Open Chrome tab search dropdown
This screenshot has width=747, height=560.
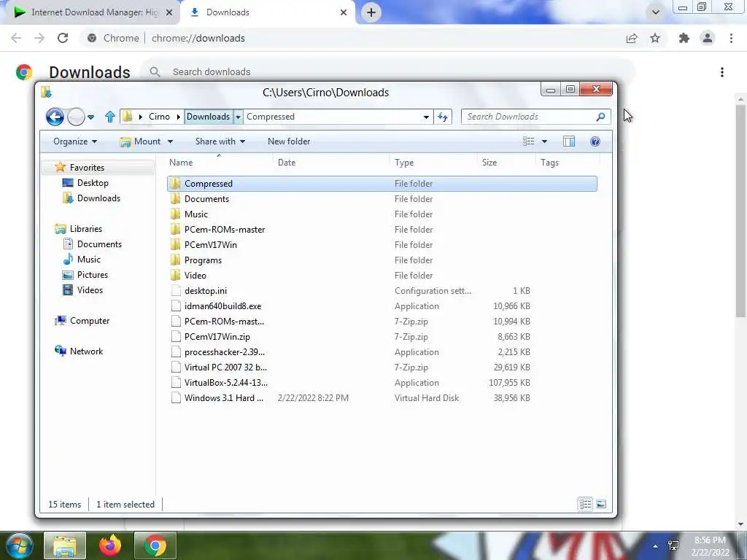[x=656, y=12]
